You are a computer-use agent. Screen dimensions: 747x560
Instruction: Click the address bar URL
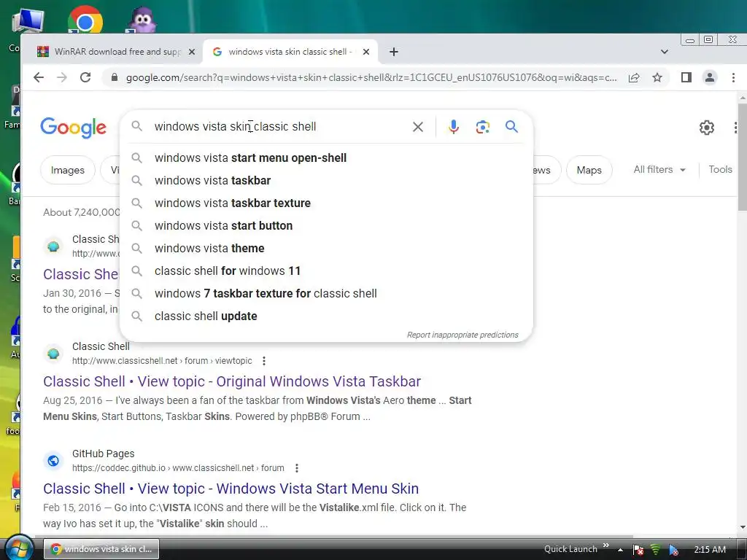pos(371,77)
